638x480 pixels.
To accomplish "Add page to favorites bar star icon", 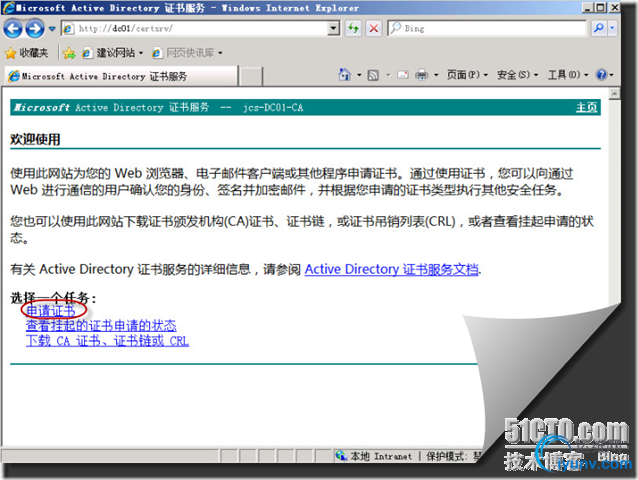I will click(x=69, y=53).
